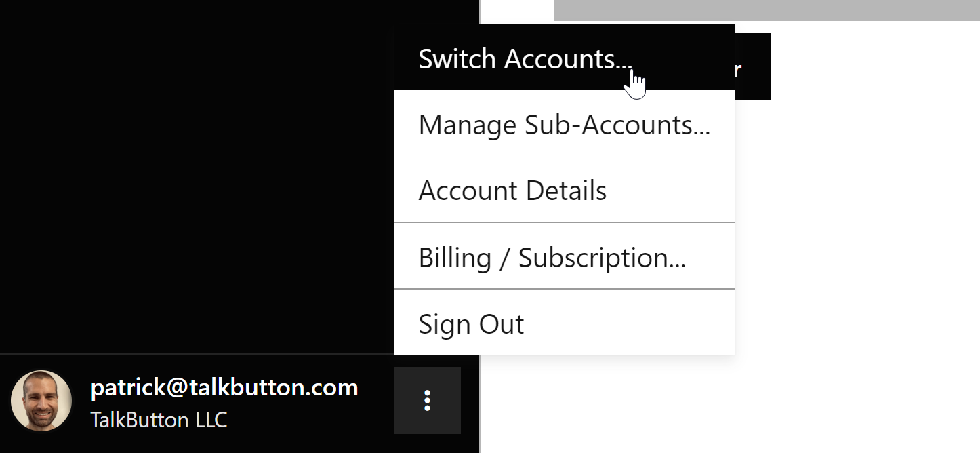Open Billing / Subscription menu option
Screen dimensions: 980x453
tap(552, 258)
